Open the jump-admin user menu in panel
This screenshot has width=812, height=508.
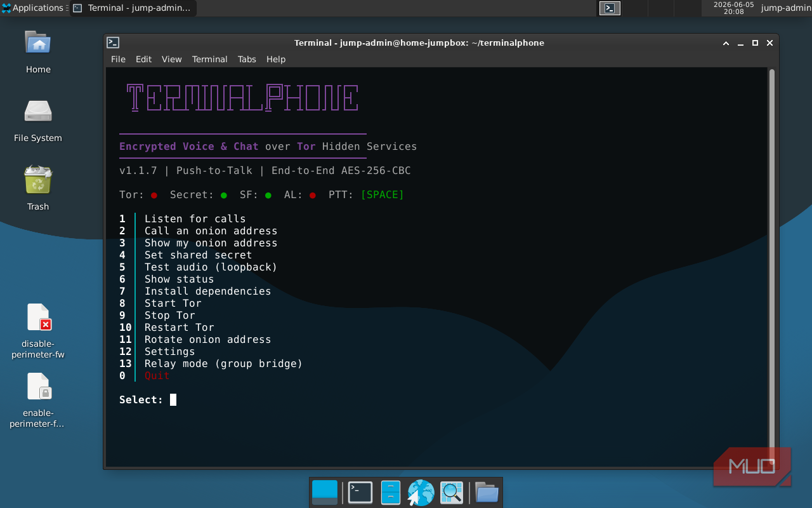(785, 8)
